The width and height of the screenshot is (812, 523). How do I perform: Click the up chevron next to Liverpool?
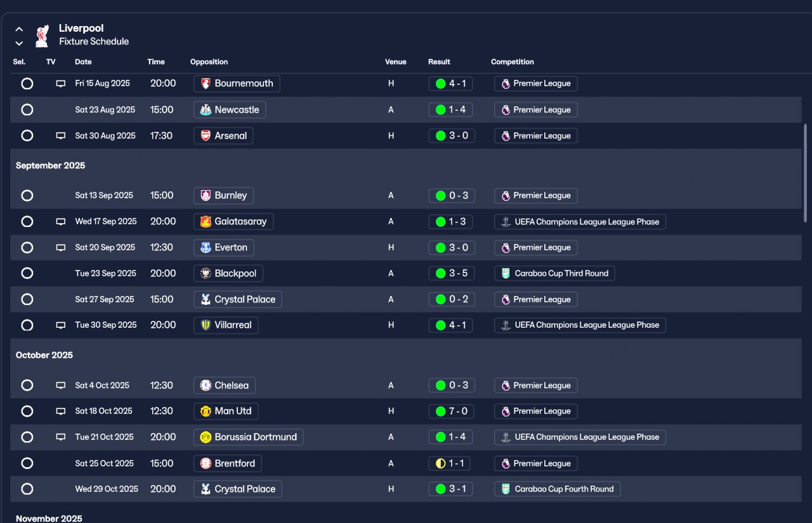point(19,29)
